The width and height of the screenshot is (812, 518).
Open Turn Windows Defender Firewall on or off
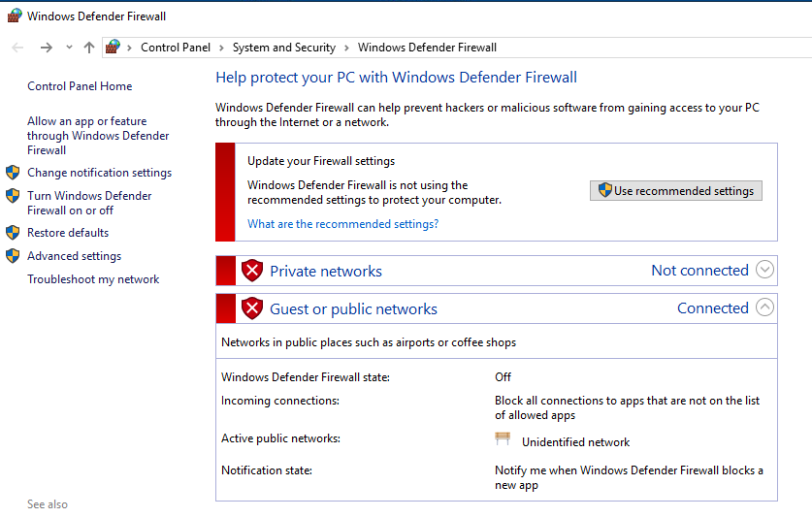(89, 203)
